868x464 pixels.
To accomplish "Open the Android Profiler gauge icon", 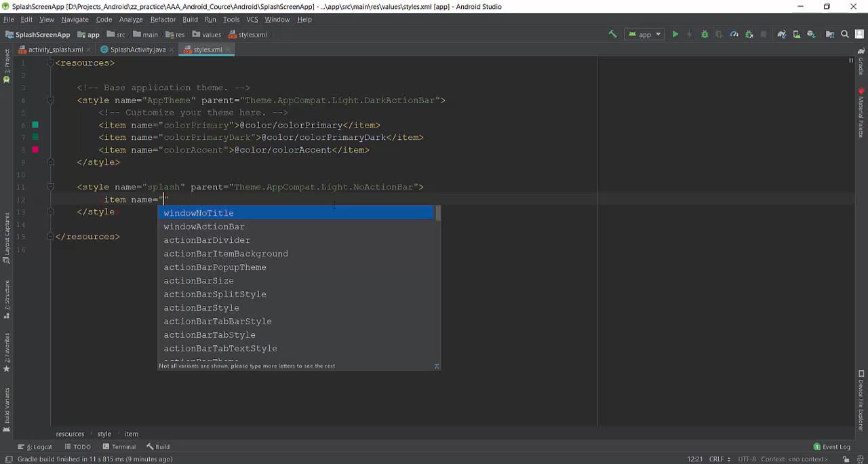I will tap(734, 35).
